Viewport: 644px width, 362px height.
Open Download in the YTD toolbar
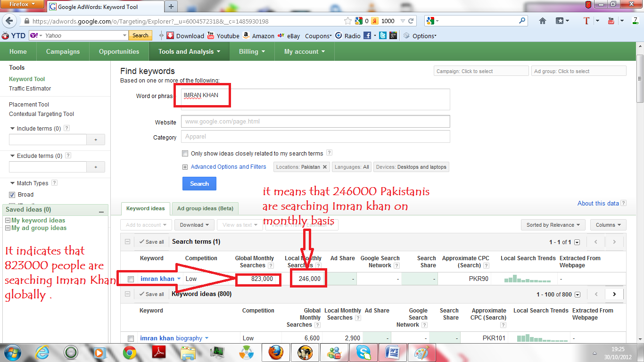pos(185,36)
